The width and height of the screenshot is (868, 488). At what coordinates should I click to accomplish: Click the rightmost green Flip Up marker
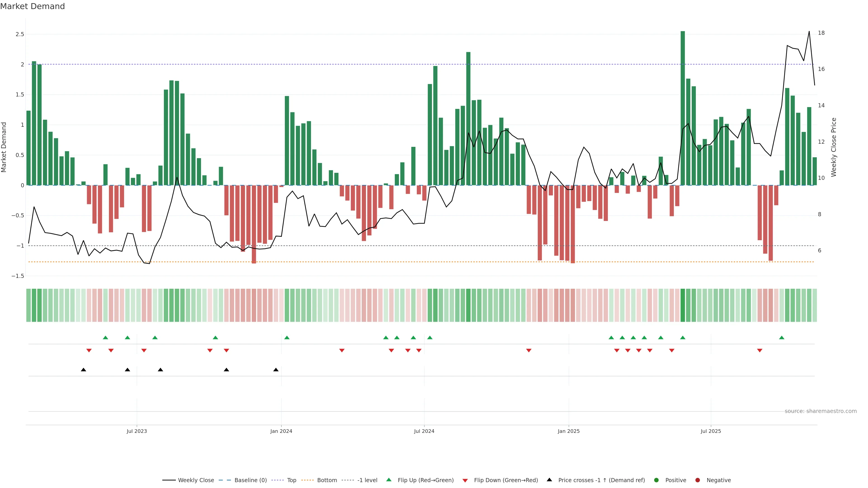[782, 338]
